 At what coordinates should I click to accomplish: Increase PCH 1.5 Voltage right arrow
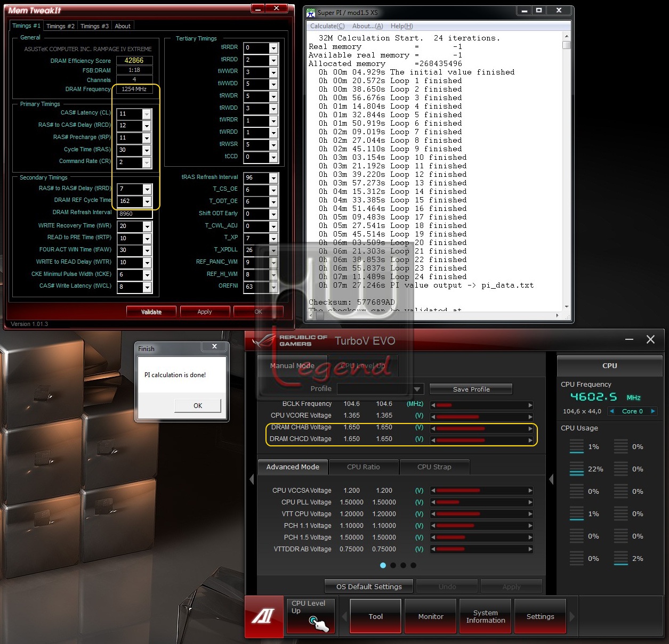(x=530, y=537)
